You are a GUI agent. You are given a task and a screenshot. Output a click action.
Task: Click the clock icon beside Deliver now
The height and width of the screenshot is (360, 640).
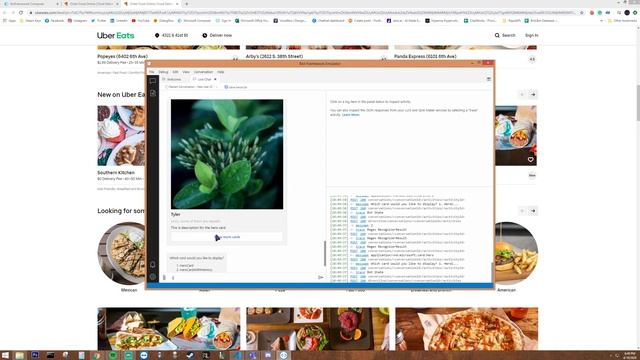[204, 36]
